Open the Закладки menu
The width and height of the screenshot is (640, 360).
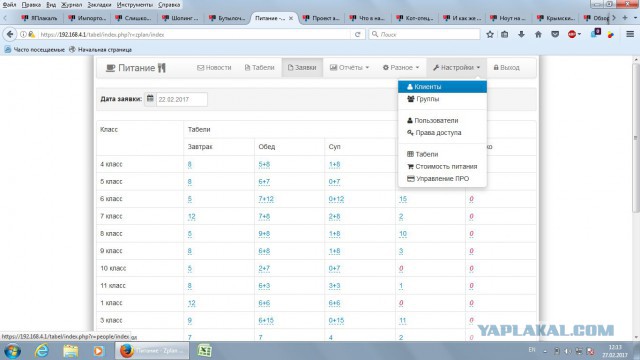click(99, 5)
